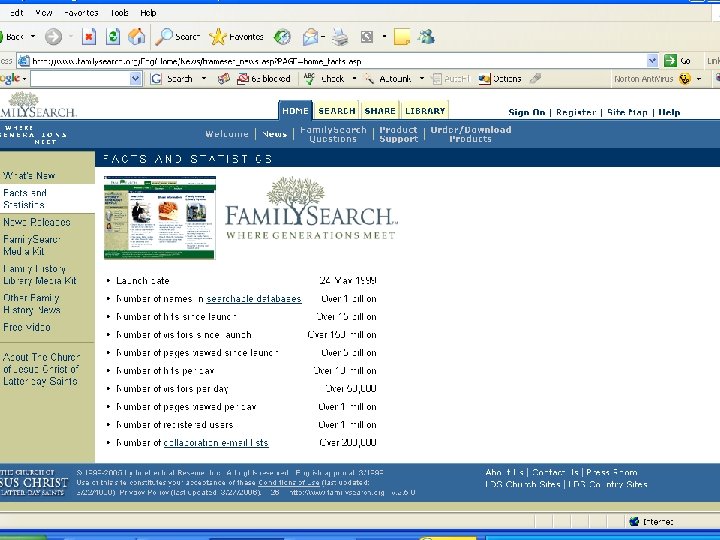Expand the spell Check dropdown arrow
This screenshot has width=720, height=540.
pos(354,79)
